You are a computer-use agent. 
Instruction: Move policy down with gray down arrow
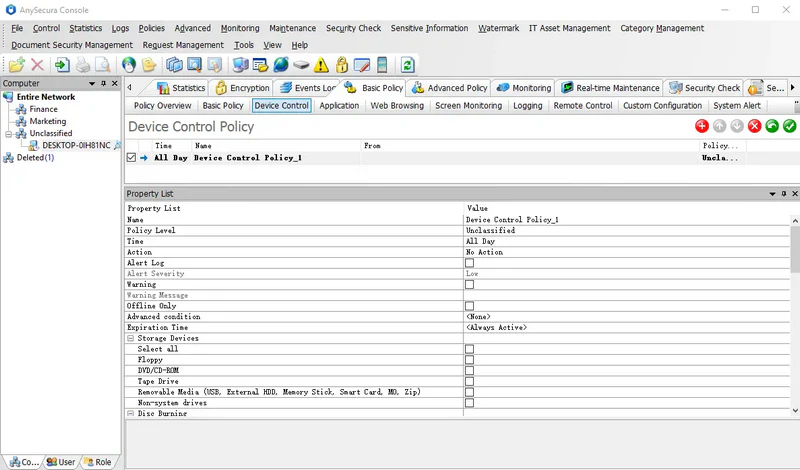tap(737, 126)
